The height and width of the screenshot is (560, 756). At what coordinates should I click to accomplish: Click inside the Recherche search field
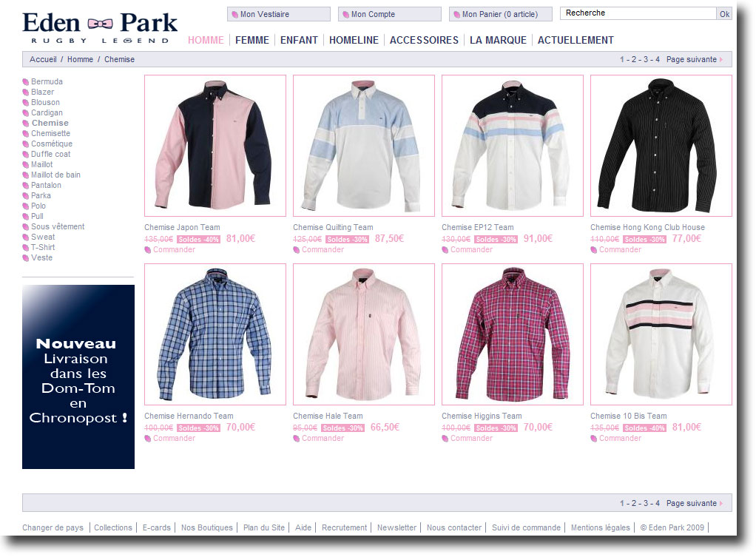click(638, 13)
